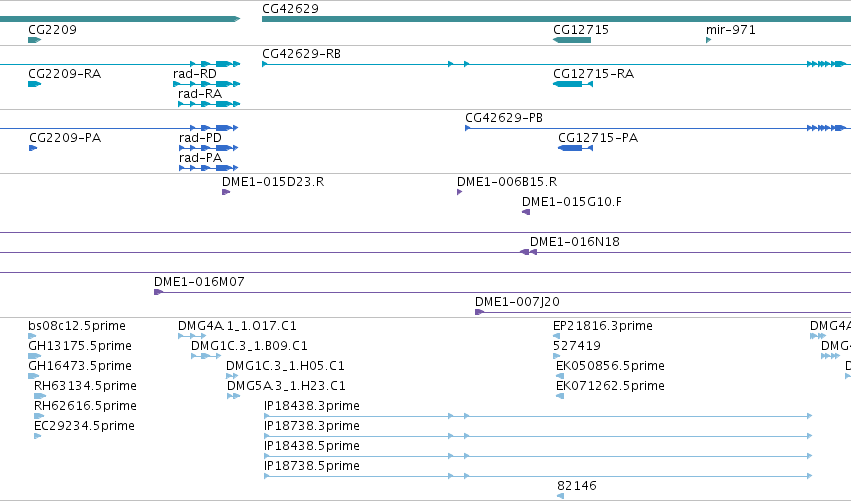Click the DMG4A.1_1.017.C1 EST glyph
The width and height of the screenshot is (851, 501).
(192, 336)
